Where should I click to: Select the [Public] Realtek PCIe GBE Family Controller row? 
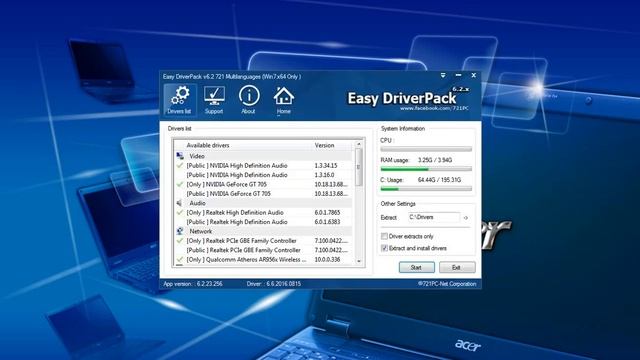[263, 250]
